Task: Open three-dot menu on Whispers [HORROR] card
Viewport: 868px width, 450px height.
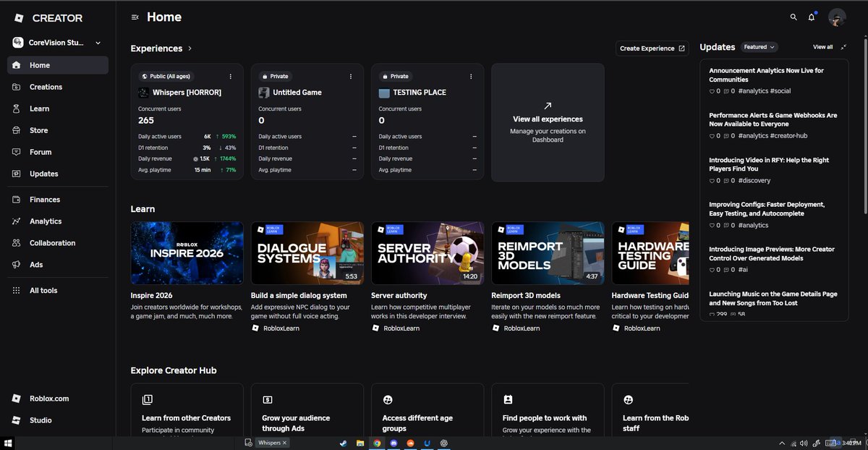Action: 231,76
